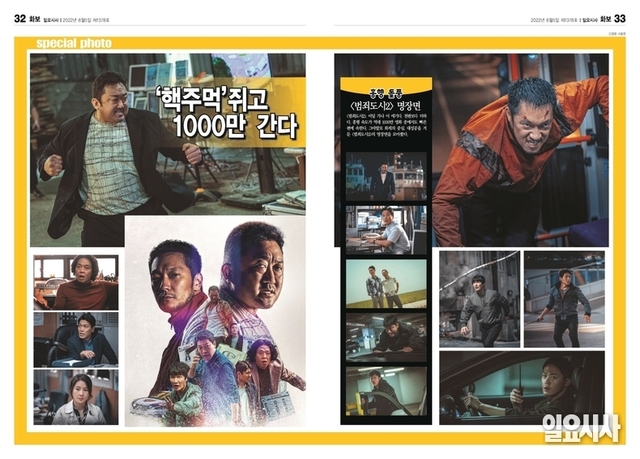640x459 pixels.
Task: Open thumbnail of man in brown turtleneck
Action: point(76,282)
